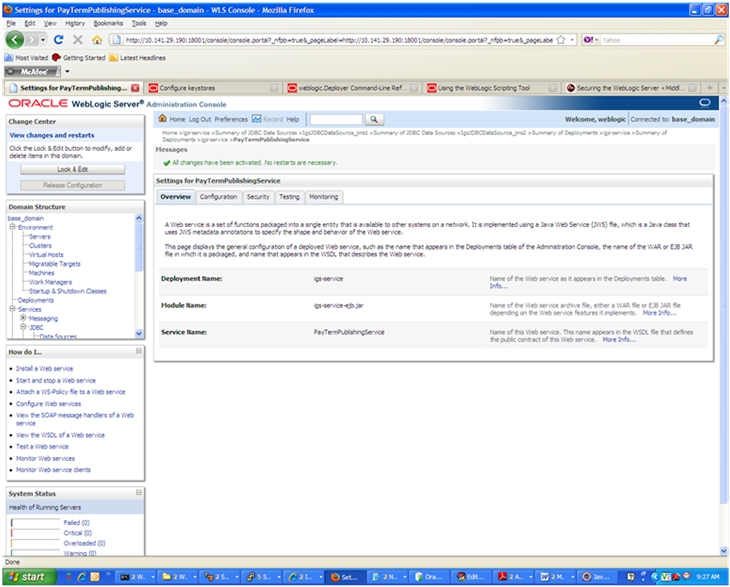Open Work Managers tree item
Image resolution: width=730 pixels, height=587 pixels.
pyautogui.click(x=50, y=282)
